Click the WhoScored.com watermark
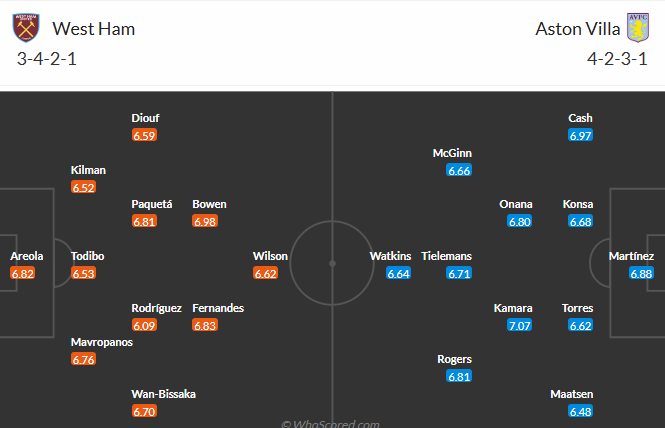This screenshot has width=665, height=428. pyautogui.click(x=332, y=423)
